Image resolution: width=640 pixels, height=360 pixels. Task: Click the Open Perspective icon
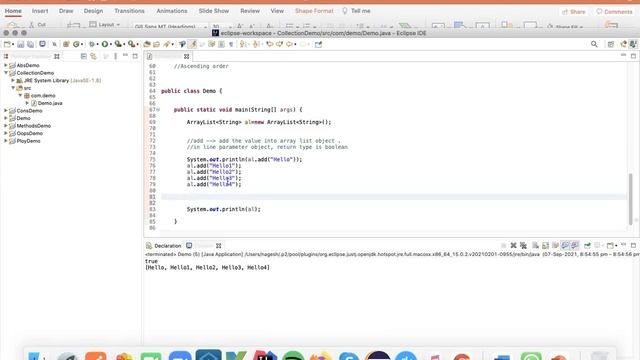(611, 44)
